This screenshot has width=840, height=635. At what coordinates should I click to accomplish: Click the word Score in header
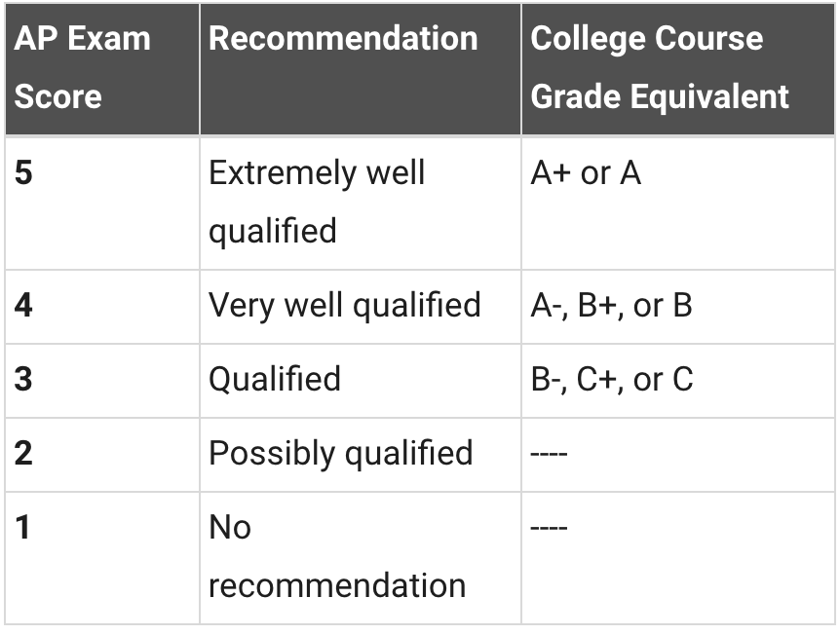click(x=57, y=96)
